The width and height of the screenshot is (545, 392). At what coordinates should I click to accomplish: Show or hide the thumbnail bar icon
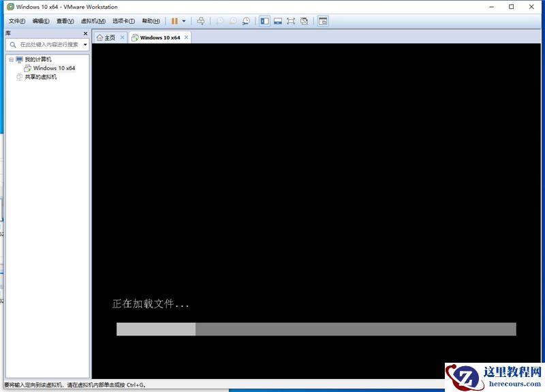pos(278,21)
